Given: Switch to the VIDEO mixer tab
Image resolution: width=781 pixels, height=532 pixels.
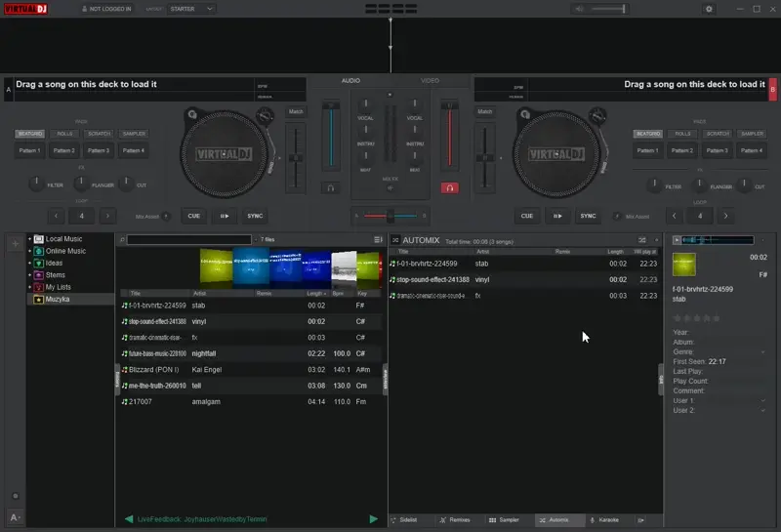Looking at the screenshot, I should pos(430,81).
